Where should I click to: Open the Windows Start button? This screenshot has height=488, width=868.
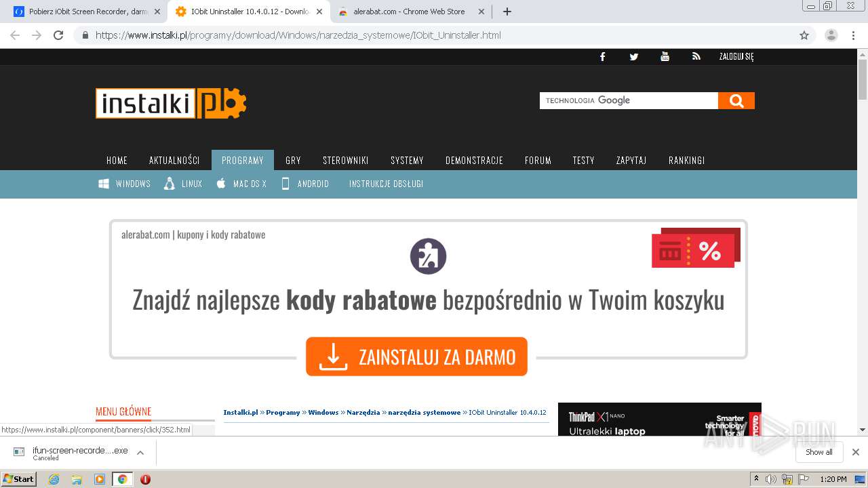point(18,479)
